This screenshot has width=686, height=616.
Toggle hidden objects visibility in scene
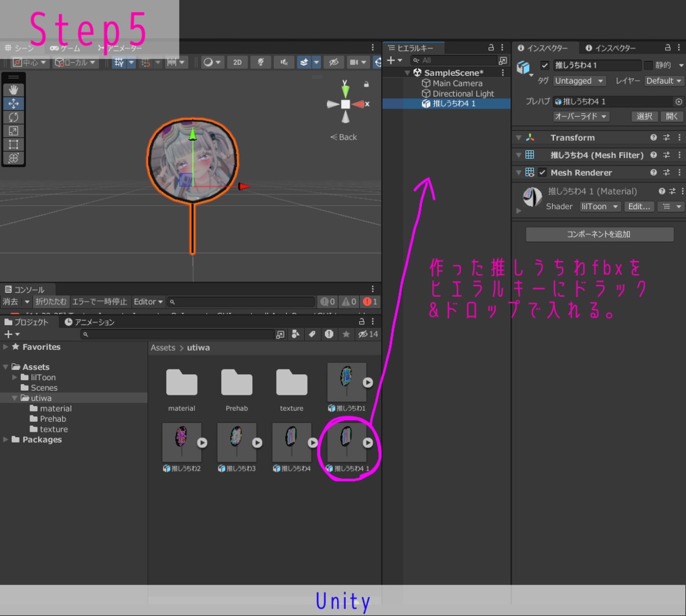click(x=334, y=62)
